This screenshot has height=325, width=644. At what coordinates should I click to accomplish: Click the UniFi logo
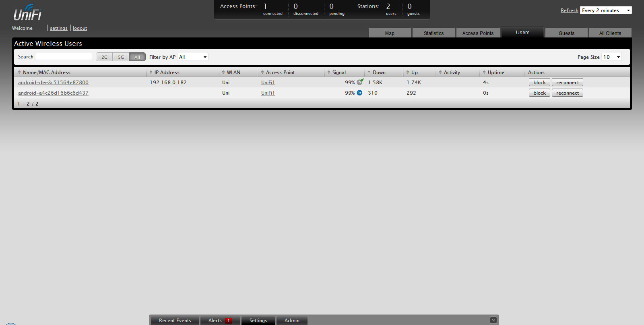click(27, 12)
